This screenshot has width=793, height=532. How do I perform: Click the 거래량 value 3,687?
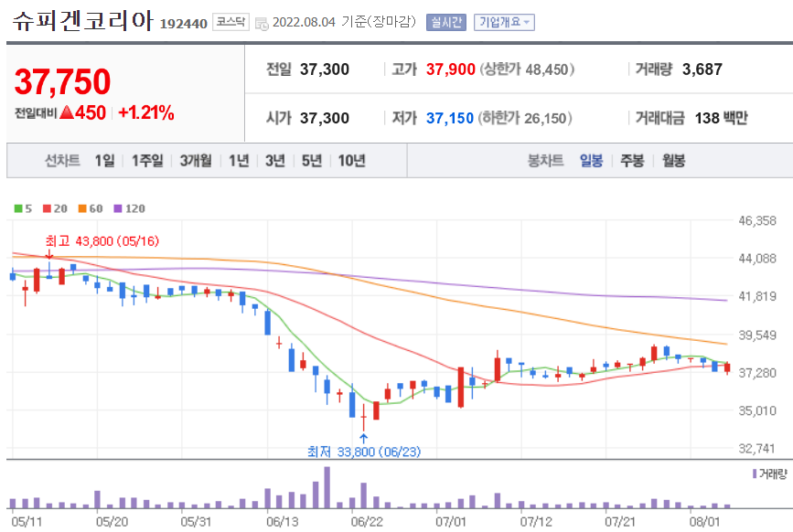702,69
